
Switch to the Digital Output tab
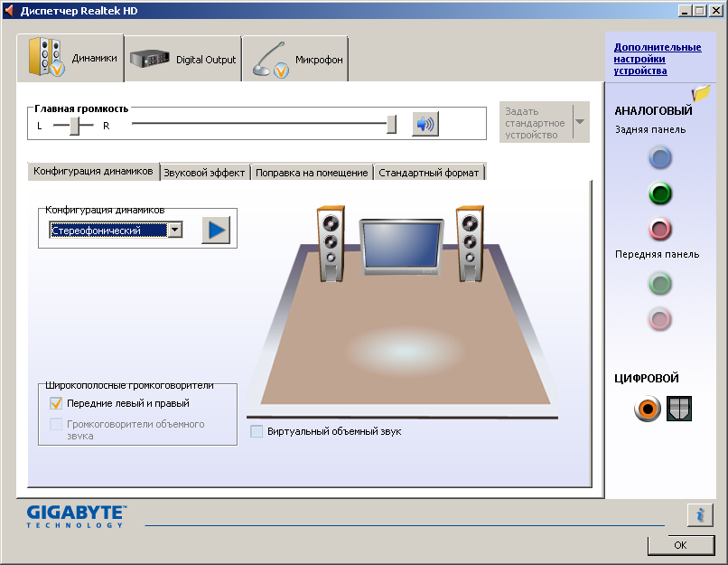[x=183, y=59]
